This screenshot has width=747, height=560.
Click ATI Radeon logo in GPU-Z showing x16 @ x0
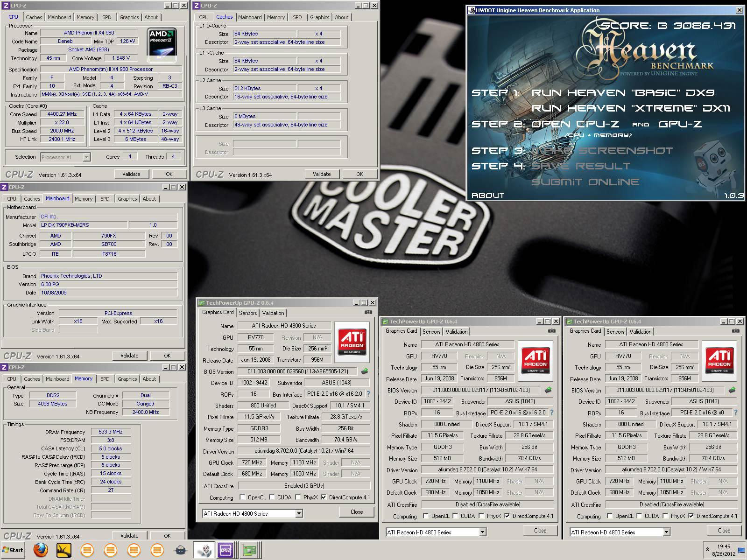(x=719, y=361)
